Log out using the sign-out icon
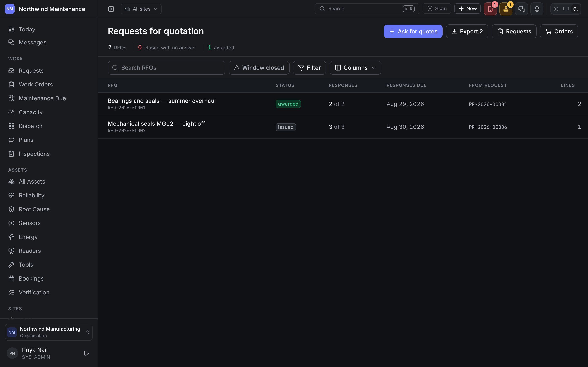Viewport: 588px width, 367px height. click(x=87, y=353)
